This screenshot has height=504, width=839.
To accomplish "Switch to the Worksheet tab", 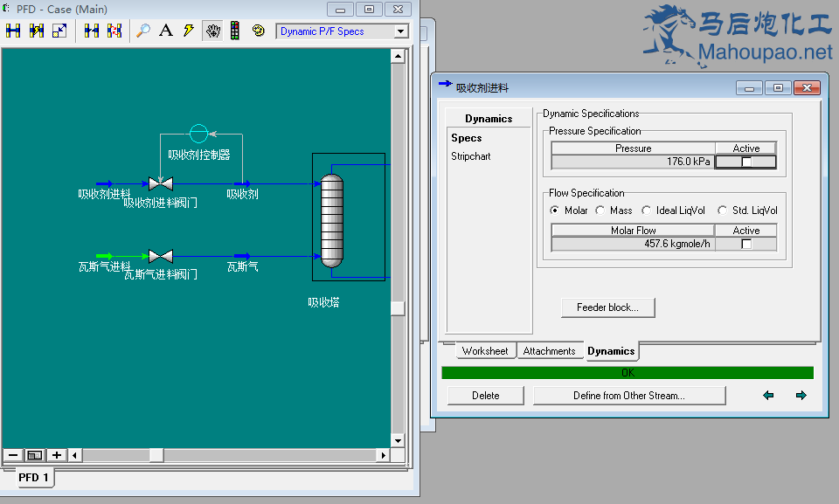I will [x=485, y=351].
